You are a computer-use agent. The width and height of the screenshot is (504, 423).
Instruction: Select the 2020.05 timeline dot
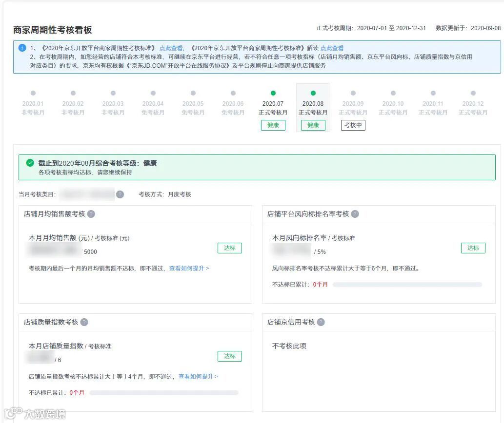click(x=193, y=93)
